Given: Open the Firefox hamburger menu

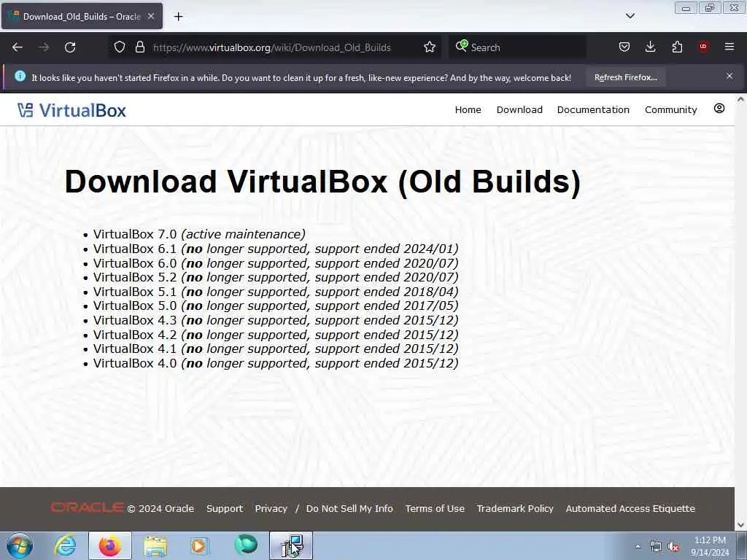Looking at the screenshot, I should [729, 47].
